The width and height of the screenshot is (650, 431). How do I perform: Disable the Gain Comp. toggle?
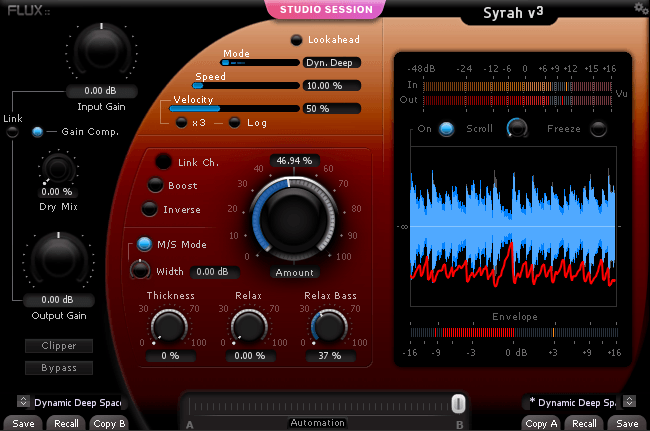(x=37, y=132)
